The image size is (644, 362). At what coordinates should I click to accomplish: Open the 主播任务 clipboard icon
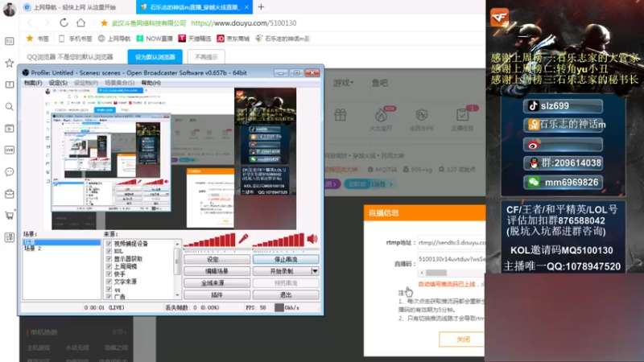coord(462,115)
